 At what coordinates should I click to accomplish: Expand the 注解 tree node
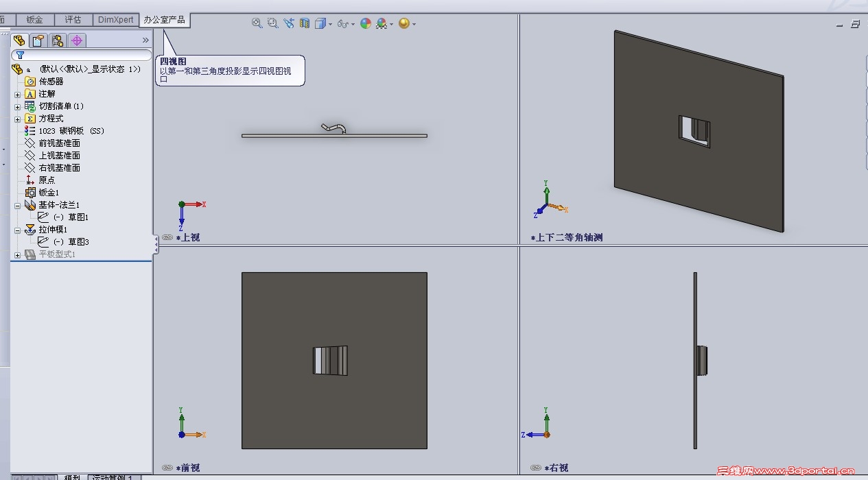(16, 93)
